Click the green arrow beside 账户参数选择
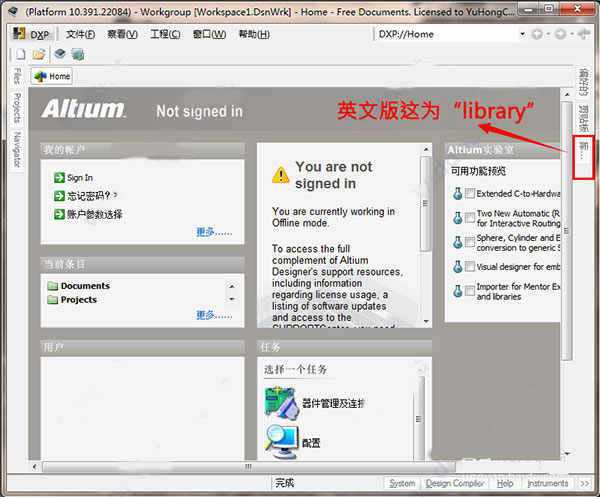Image resolution: width=600 pixels, height=497 pixels. pyautogui.click(x=59, y=214)
